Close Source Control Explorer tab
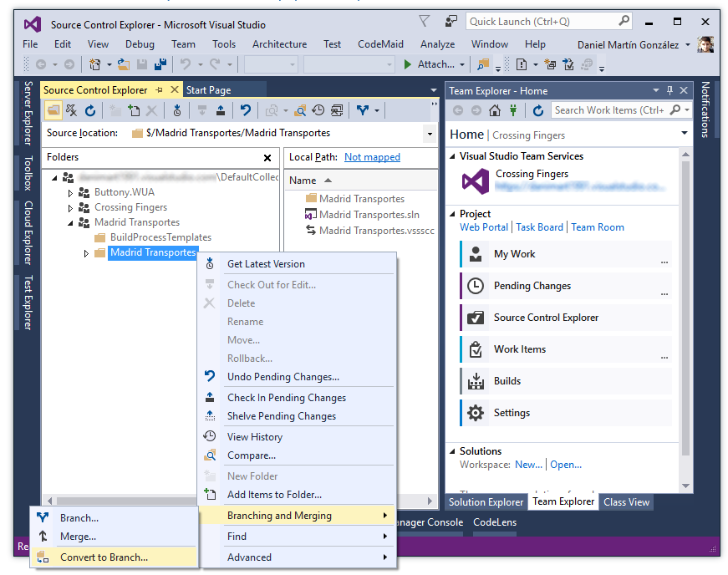Screen dimensions: 728x575 coord(175,89)
